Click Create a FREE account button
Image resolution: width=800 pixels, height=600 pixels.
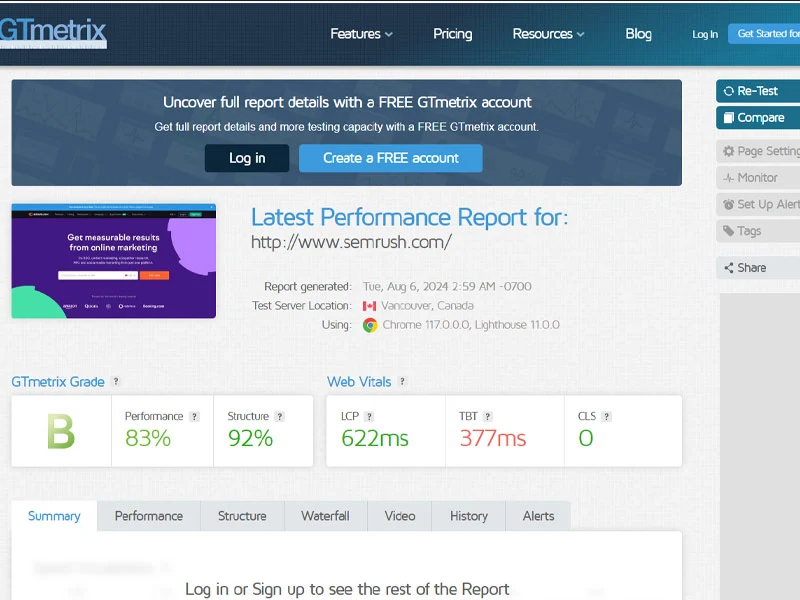(x=391, y=158)
